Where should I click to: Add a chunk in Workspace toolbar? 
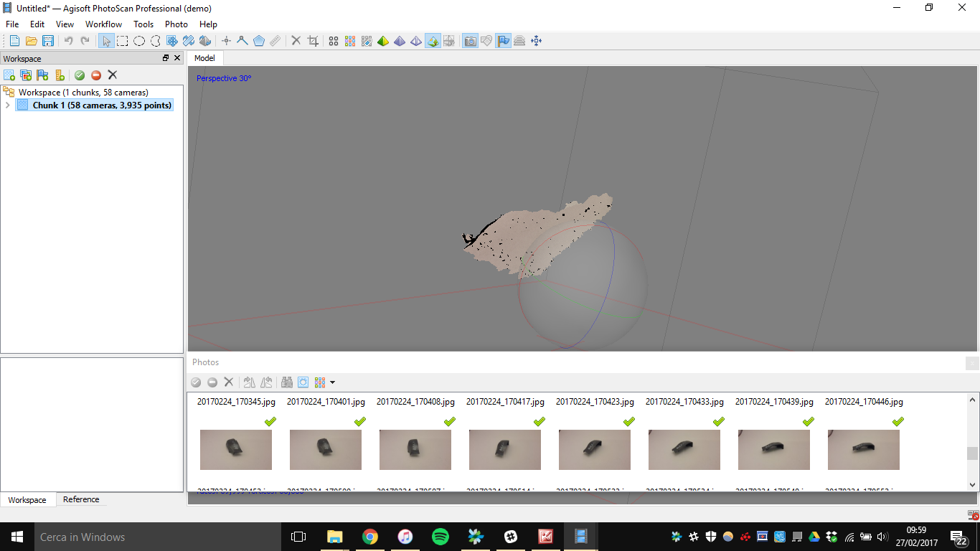[x=9, y=75]
